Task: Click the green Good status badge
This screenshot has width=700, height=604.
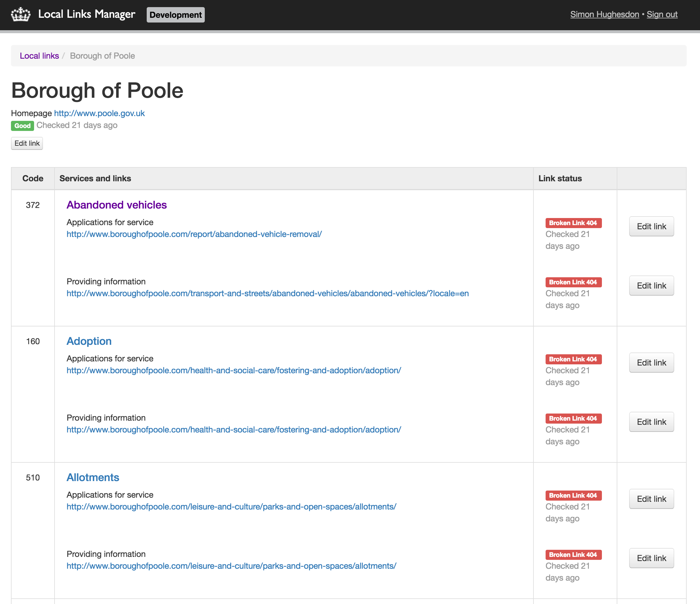Action: tap(22, 126)
